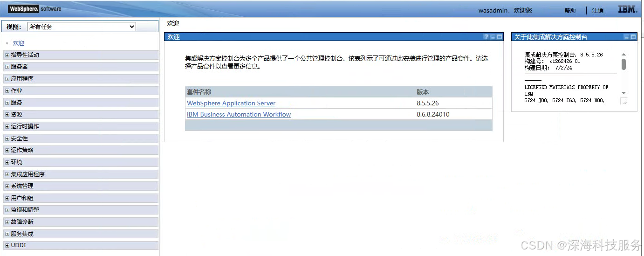Maximize the 欢迎 portlet
Image resolution: width=644 pixels, height=256 pixels.
coord(499,37)
